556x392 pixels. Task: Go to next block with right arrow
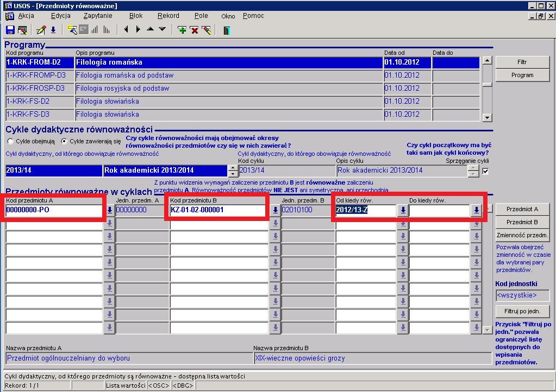point(138,30)
